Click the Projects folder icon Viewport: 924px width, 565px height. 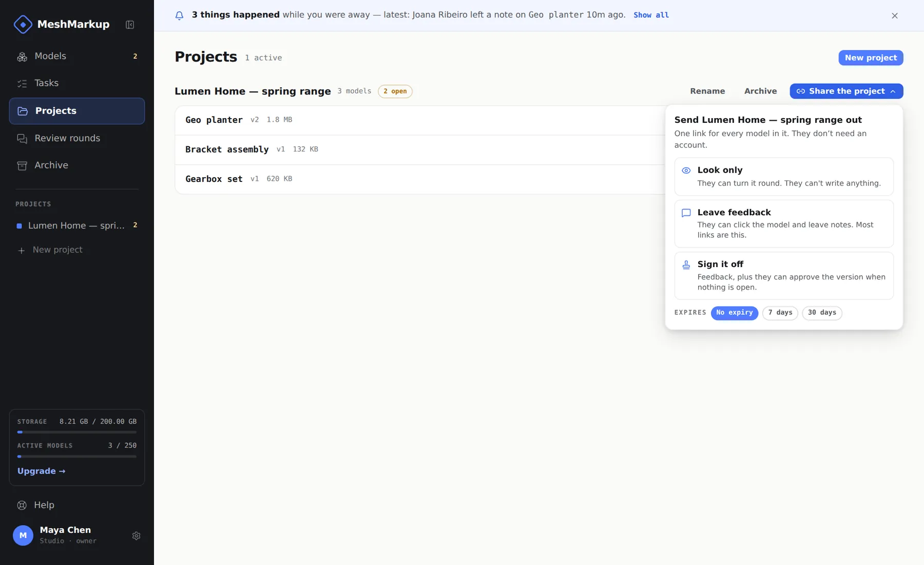[x=23, y=111]
